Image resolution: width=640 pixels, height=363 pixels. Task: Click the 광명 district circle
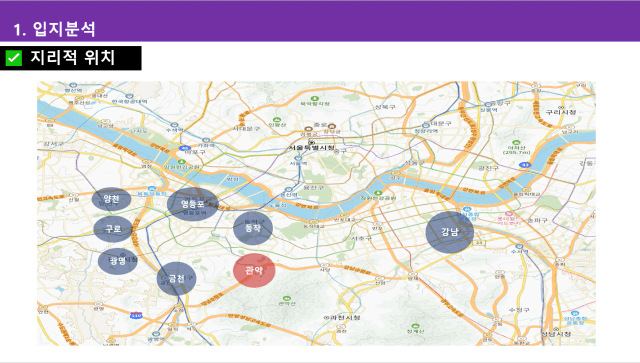pos(118,261)
